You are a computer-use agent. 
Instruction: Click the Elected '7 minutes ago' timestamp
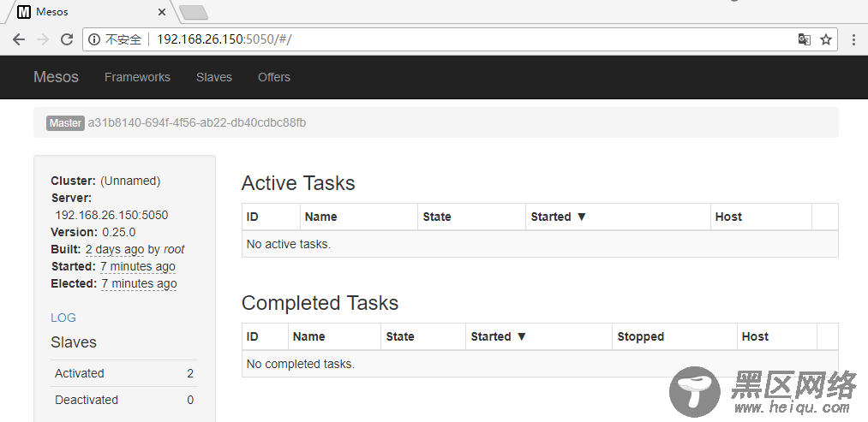pyautogui.click(x=139, y=283)
